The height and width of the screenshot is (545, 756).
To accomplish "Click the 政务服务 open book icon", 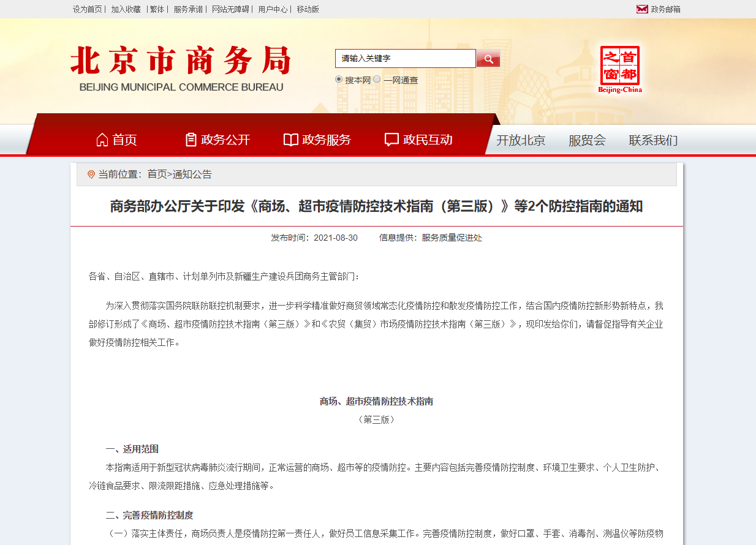I will click(291, 140).
